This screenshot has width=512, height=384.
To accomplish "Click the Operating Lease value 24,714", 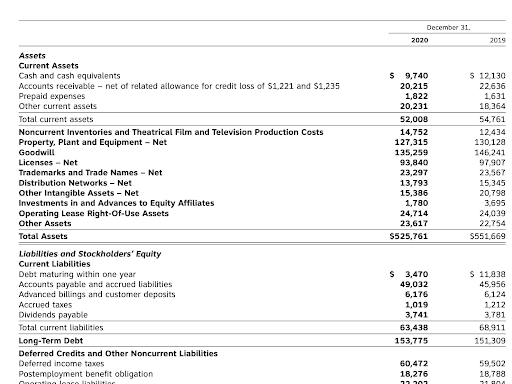I will (x=414, y=213).
